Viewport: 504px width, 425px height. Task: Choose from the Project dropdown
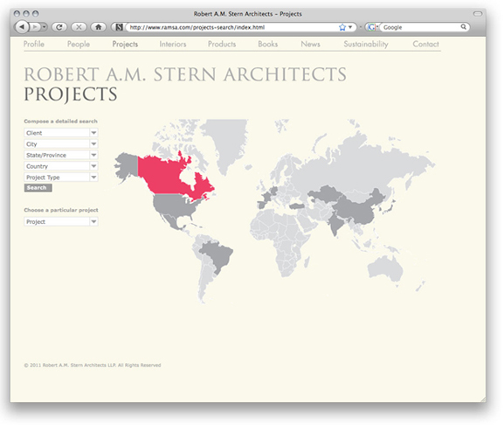[x=61, y=221]
